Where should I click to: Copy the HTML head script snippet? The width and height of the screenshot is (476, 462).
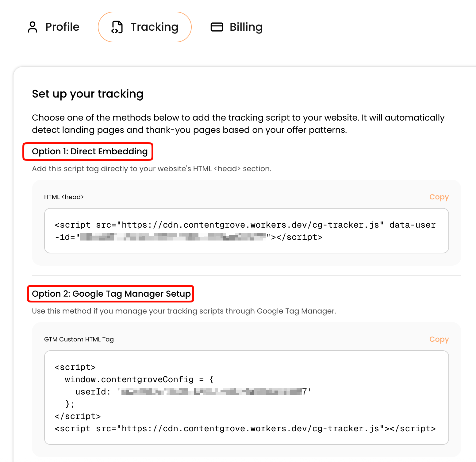point(439,197)
